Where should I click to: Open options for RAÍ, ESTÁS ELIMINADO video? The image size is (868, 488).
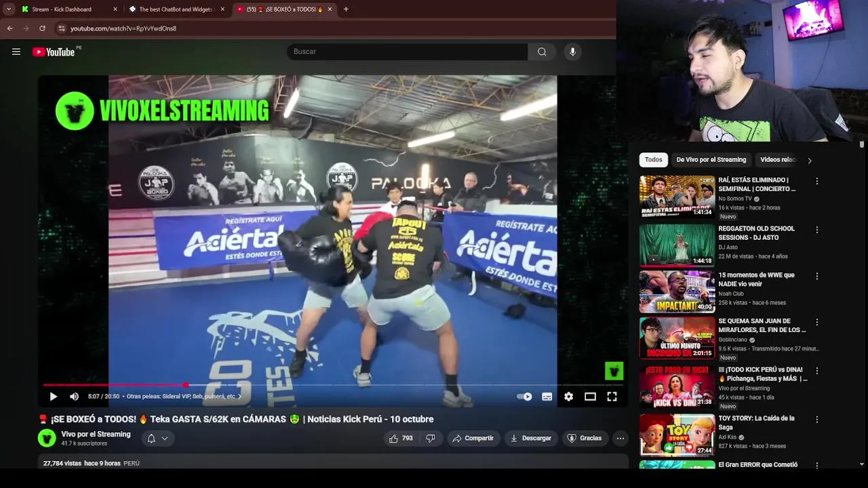click(817, 181)
